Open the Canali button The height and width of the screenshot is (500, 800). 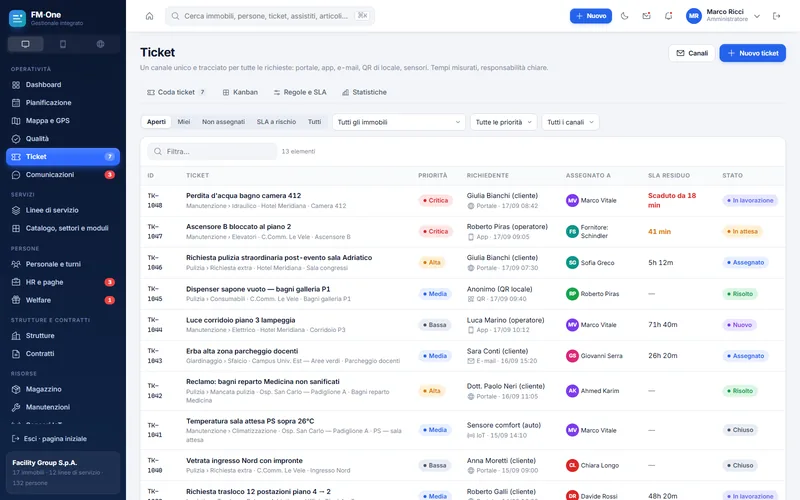pyautogui.click(x=692, y=53)
